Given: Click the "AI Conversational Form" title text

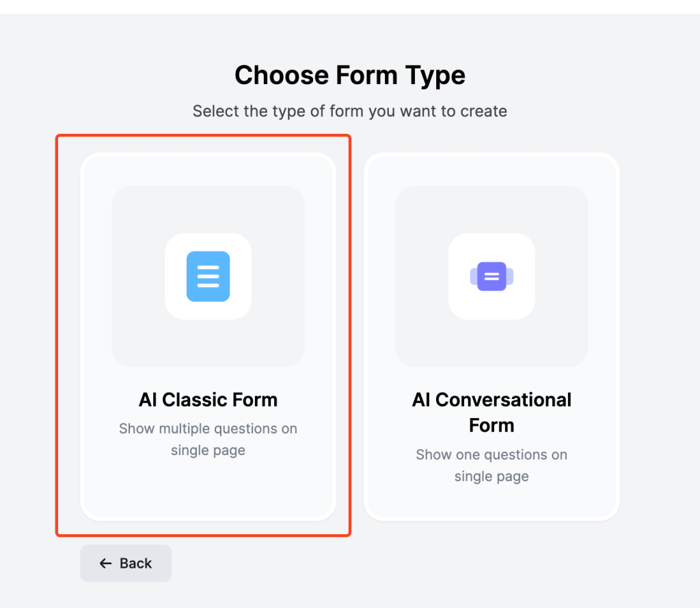Looking at the screenshot, I should click(492, 413).
